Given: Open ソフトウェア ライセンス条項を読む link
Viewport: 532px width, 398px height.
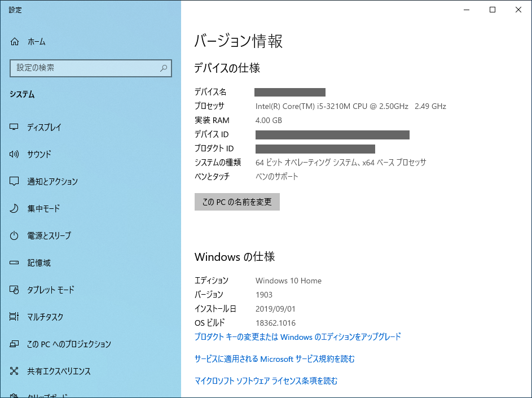Looking at the screenshot, I should [266, 380].
